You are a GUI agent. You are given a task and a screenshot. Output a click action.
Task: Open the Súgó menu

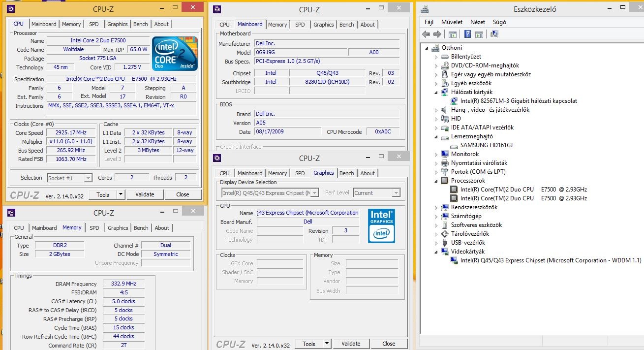[x=499, y=22]
